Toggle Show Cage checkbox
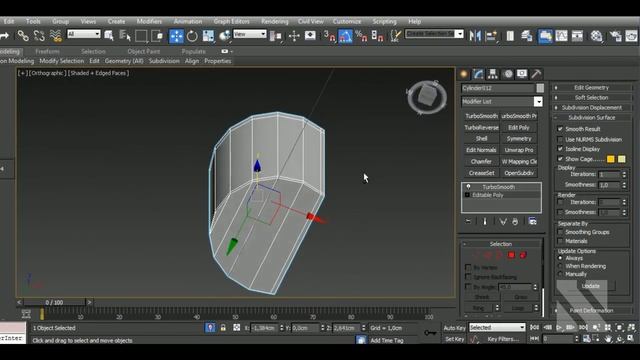This screenshot has height=360, width=640. pyautogui.click(x=560, y=159)
